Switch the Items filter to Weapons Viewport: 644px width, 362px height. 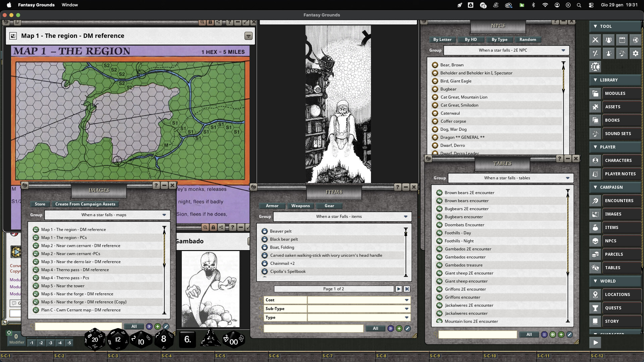click(x=300, y=206)
